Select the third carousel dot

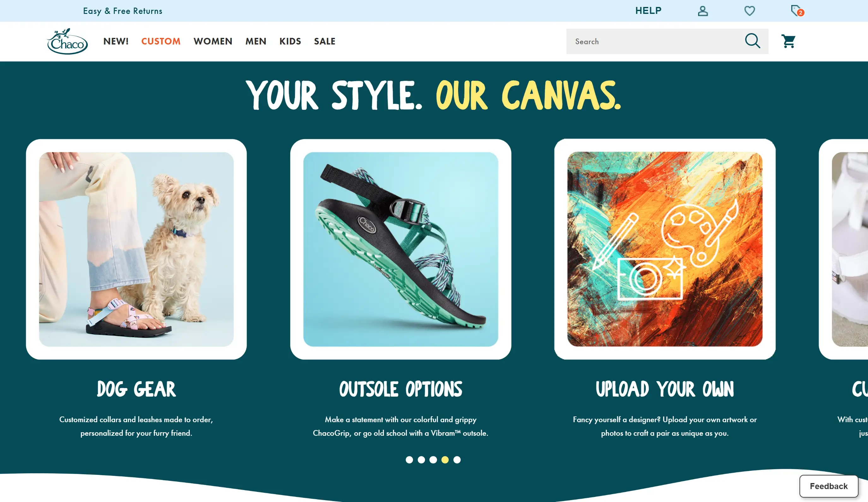433,460
